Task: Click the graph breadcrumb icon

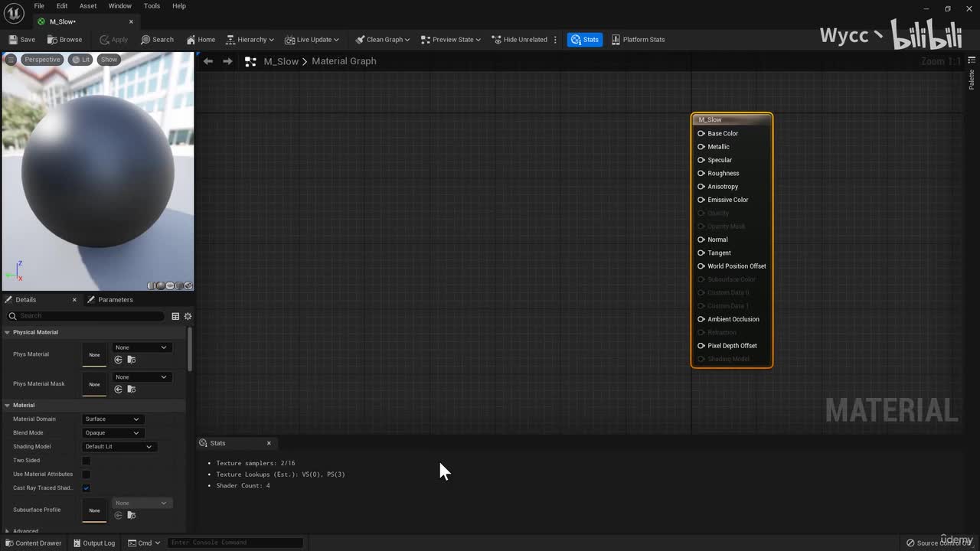Action: click(x=250, y=61)
